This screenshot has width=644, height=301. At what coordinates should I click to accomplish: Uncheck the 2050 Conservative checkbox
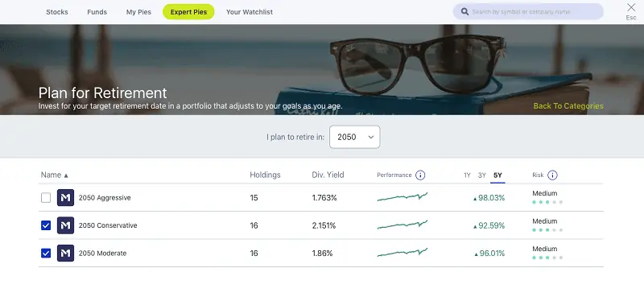pos(46,225)
